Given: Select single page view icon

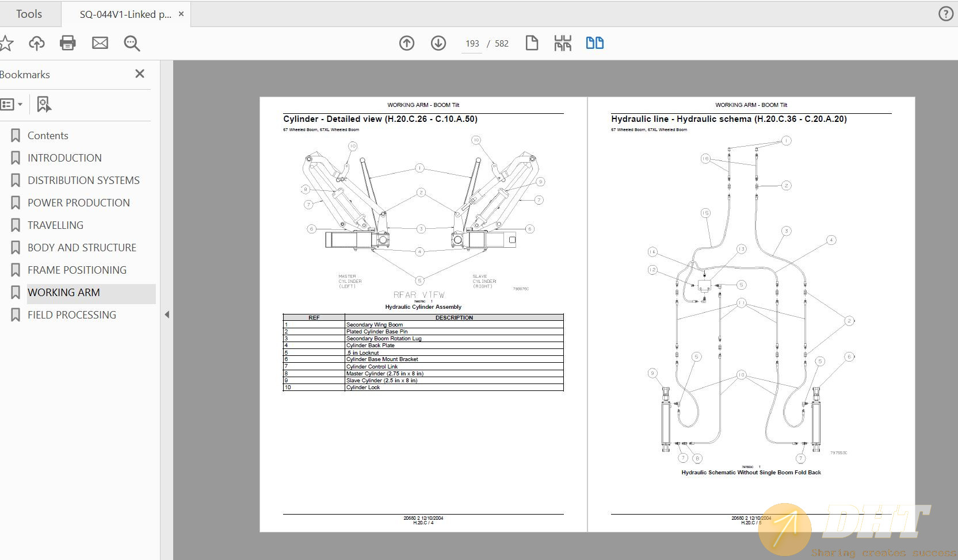Looking at the screenshot, I should coord(532,43).
